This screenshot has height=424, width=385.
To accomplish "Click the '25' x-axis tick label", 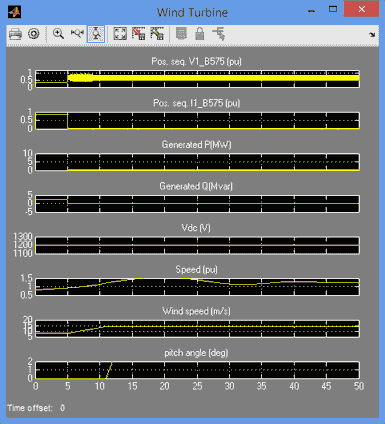I will pos(197,386).
